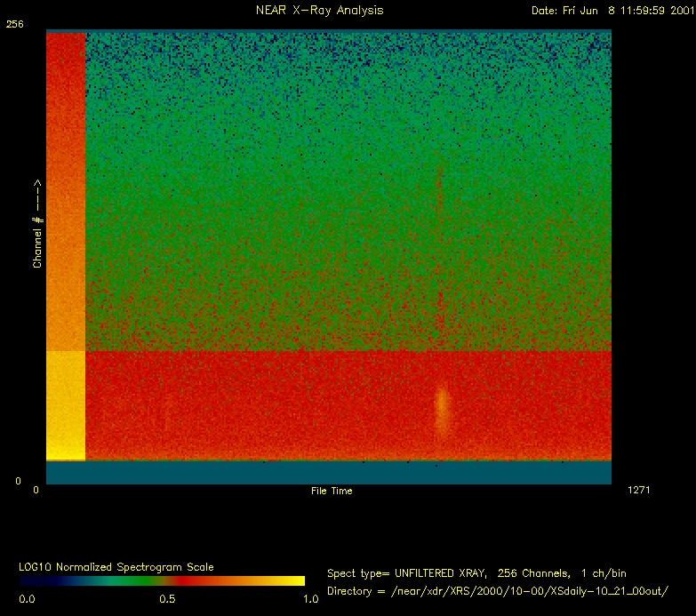Click the Directory path text
The width and height of the screenshot is (696, 616).
pyautogui.click(x=498, y=591)
